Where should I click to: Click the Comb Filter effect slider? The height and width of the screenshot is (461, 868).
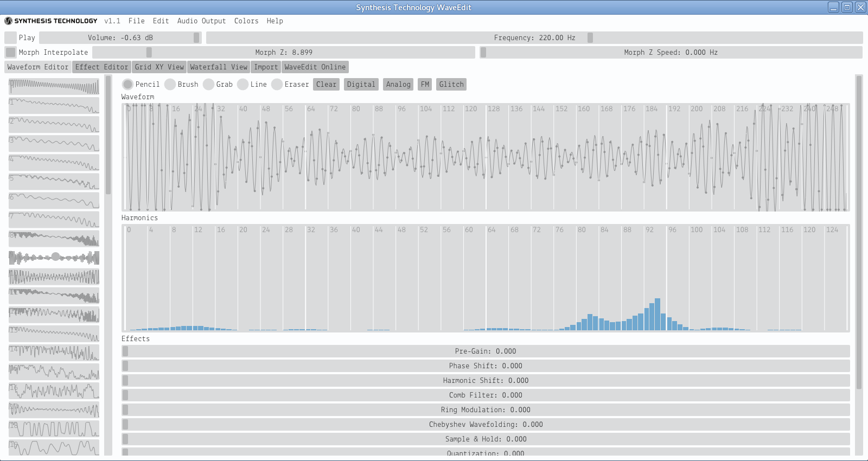click(x=486, y=395)
